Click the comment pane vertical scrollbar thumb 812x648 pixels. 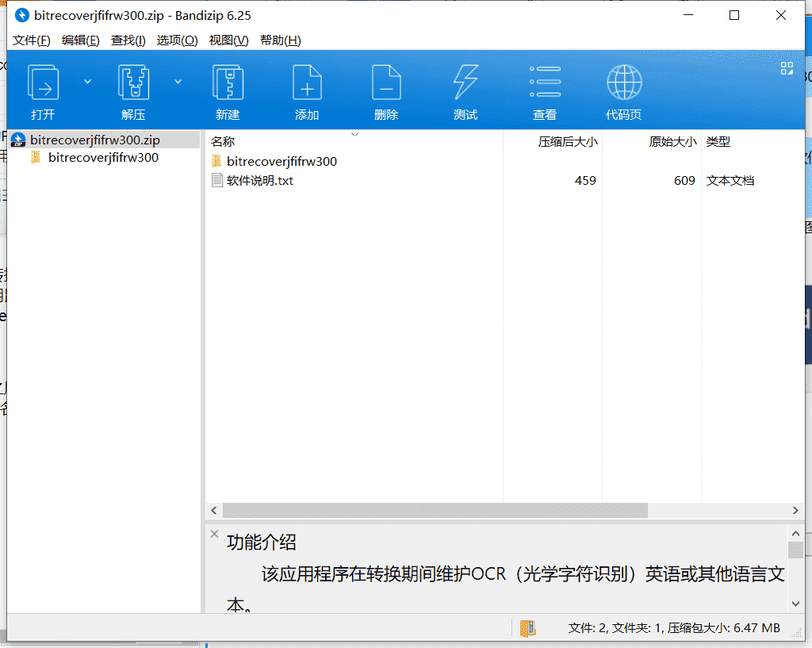click(795, 550)
